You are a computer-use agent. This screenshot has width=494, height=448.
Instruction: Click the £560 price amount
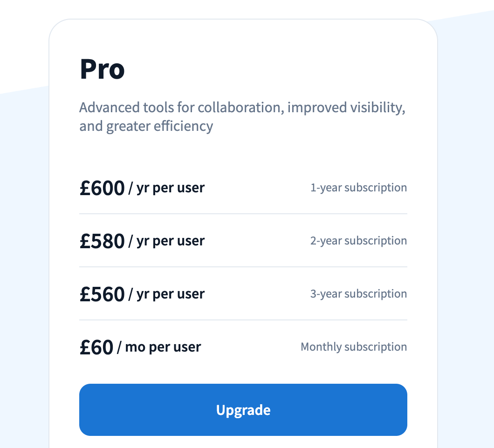click(102, 294)
